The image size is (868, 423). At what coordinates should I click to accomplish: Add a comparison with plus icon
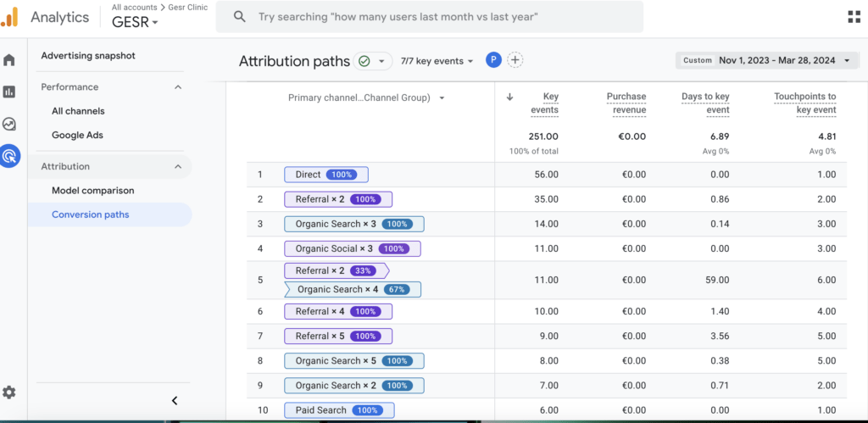tap(515, 60)
